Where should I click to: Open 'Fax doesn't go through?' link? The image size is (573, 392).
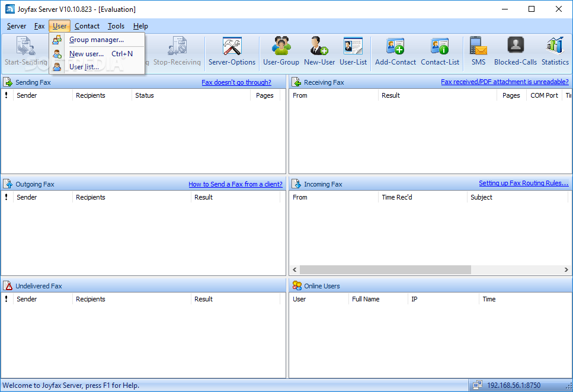pyautogui.click(x=236, y=82)
